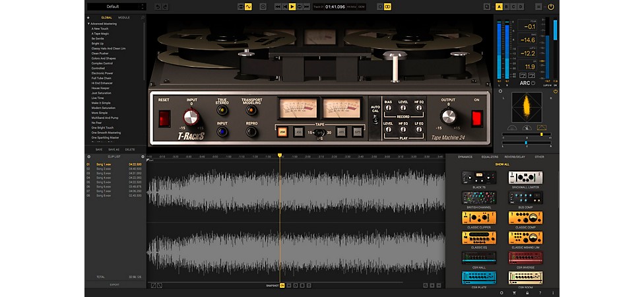Image resolution: width=644 pixels, height=297 pixels.
Task: Click the undo arrow in top toolbar
Action: click(x=158, y=7)
